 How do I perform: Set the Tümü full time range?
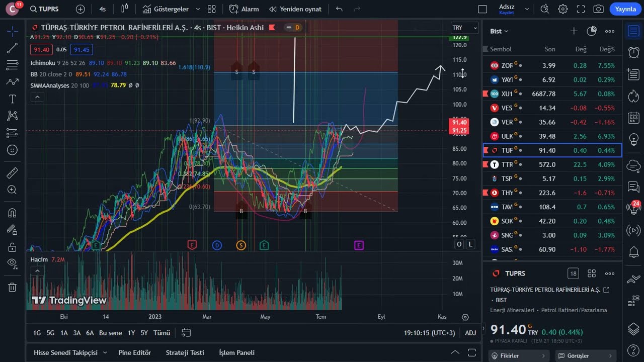162,333
